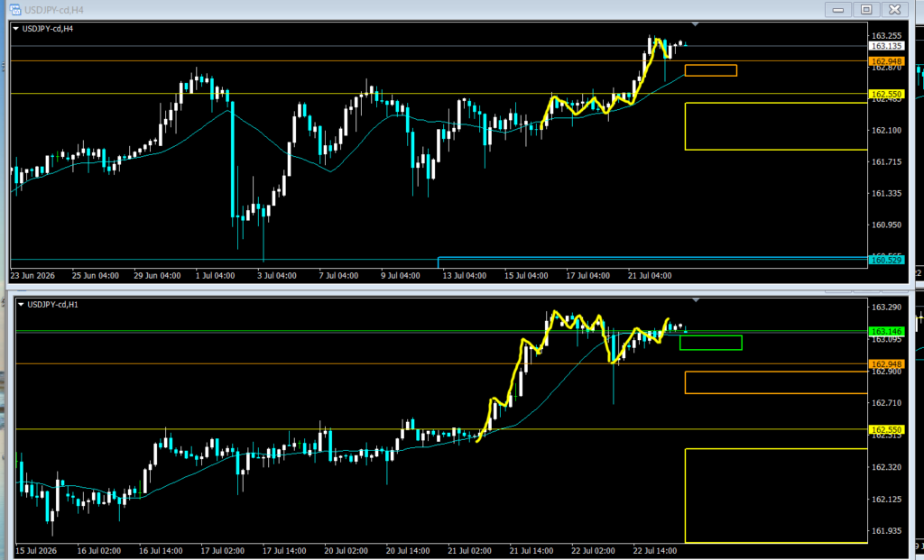The width and height of the screenshot is (924, 560).
Task: Click the chart window icon in title bar
Action: 14,9
